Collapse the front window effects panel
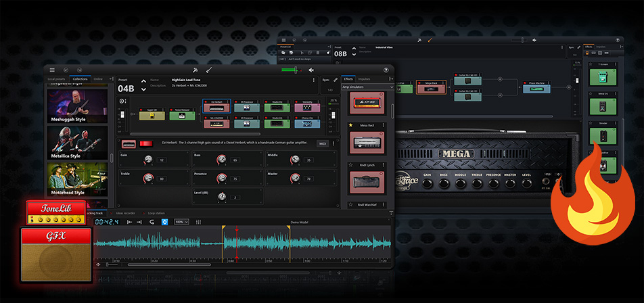The height and width of the screenshot is (303, 644). 391,79
